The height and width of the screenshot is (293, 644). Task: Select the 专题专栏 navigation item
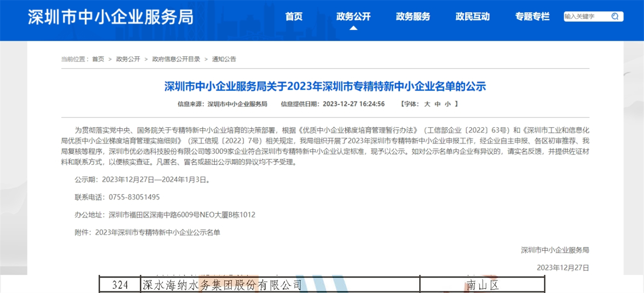pos(532,16)
